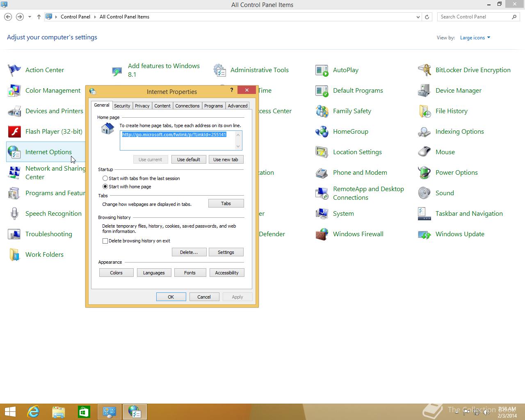Click Cancel in Internet Properties

click(204, 297)
